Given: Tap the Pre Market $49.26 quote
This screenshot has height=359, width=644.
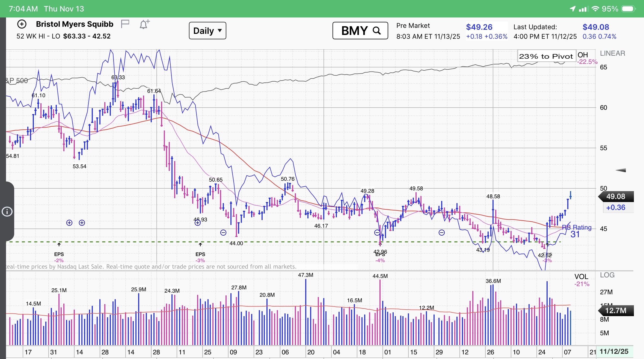Looking at the screenshot, I should tap(479, 27).
